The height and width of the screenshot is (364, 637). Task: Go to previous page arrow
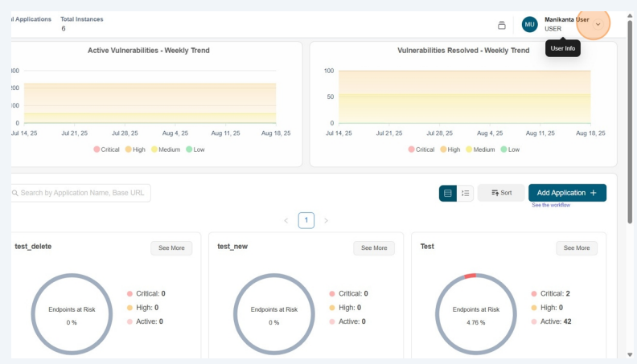[286, 220]
